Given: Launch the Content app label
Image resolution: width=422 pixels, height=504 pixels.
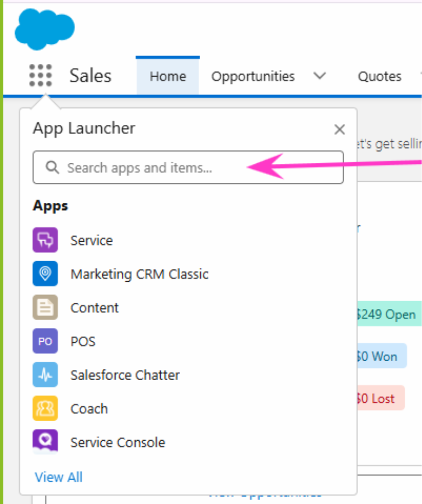Looking at the screenshot, I should tap(95, 308).
